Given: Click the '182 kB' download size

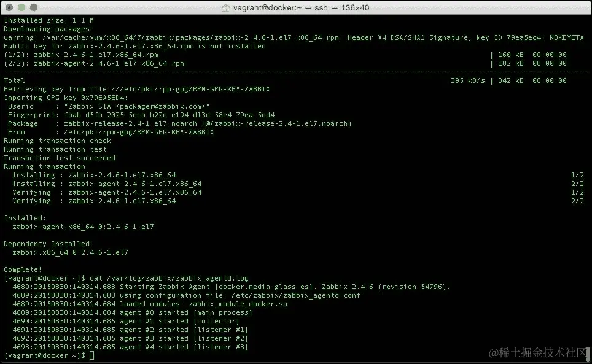Looking at the screenshot, I should coord(510,63).
